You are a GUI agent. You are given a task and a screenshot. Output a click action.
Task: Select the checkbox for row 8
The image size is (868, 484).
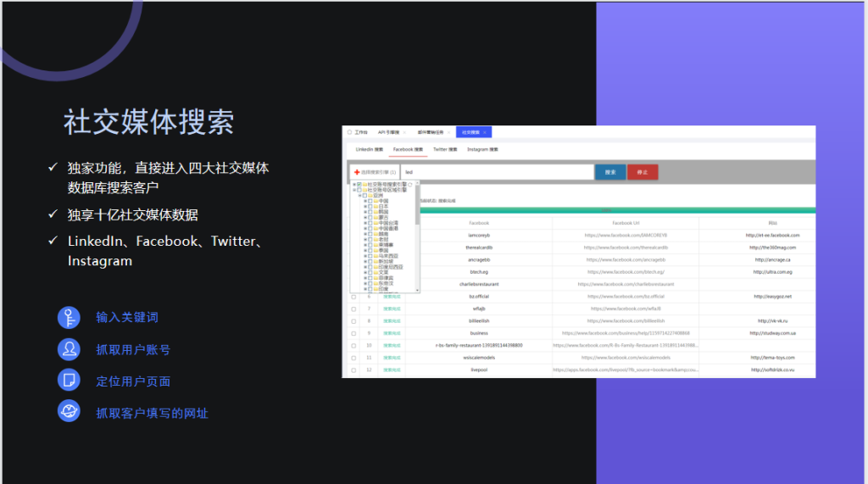click(353, 321)
